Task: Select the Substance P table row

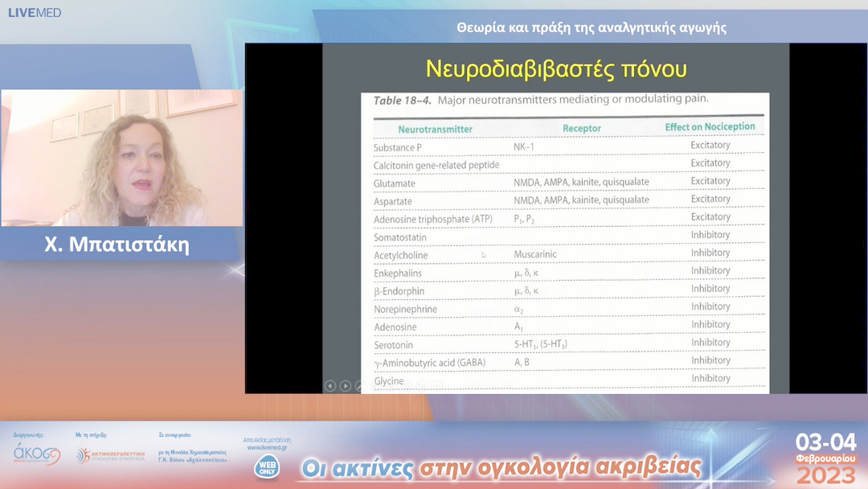Action: [568, 146]
